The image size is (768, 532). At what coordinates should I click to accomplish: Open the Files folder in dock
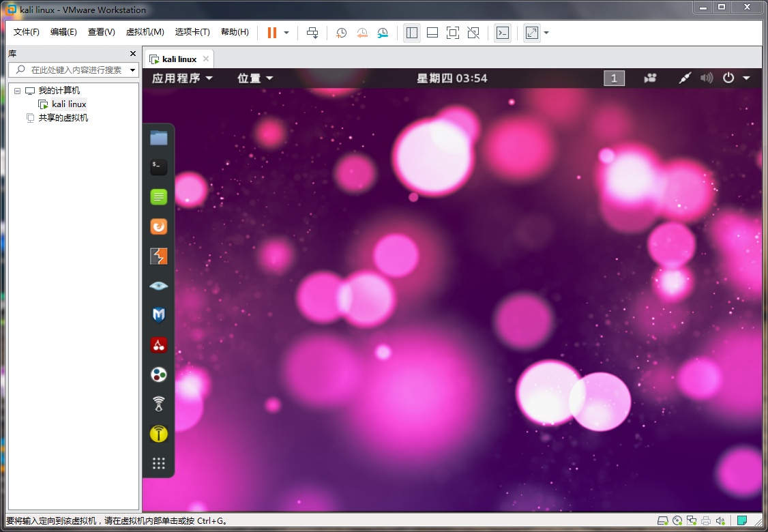pos(158,138)
